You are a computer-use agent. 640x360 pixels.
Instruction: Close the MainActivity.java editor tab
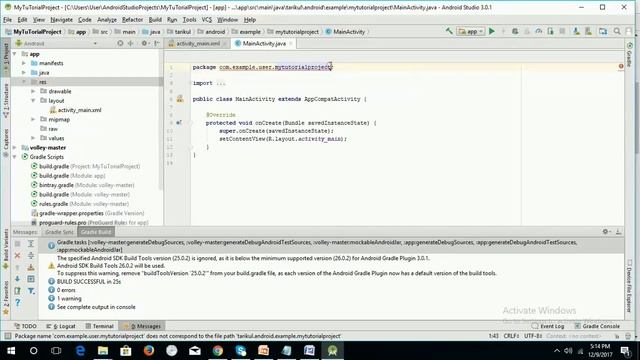tap(291, 43)
